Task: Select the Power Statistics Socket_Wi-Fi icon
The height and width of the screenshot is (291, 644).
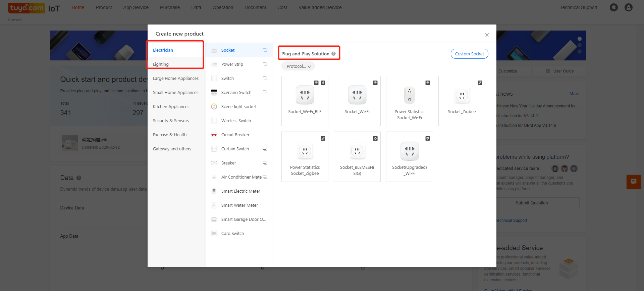Action: coord(409,95)
